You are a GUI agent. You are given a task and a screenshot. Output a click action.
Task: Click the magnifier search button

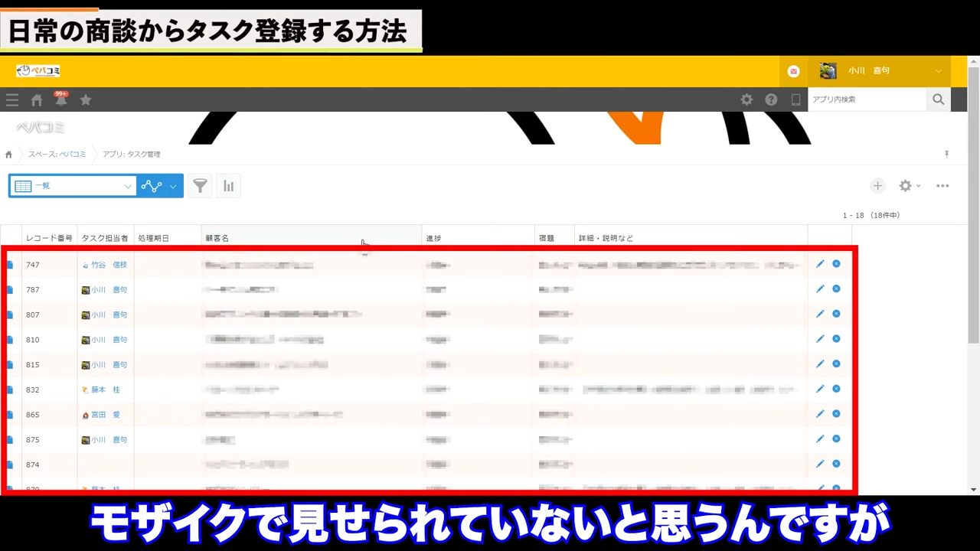point(938,99)
